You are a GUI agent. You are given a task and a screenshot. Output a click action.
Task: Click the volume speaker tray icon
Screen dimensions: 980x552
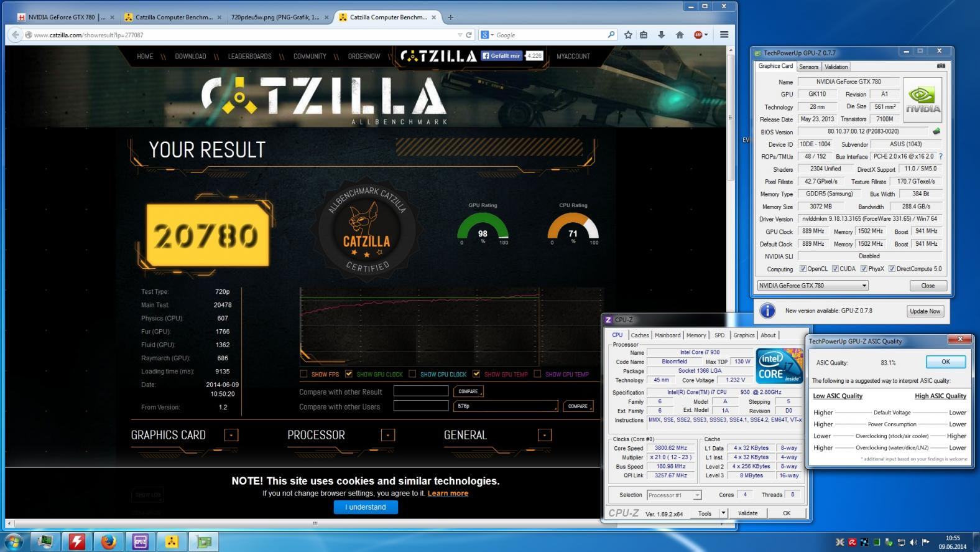[913, 542]
